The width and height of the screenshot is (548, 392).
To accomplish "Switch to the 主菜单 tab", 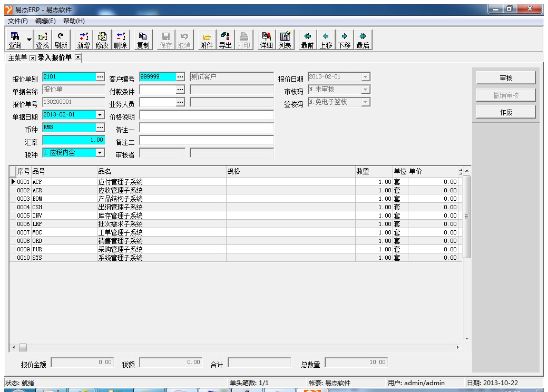I will point(16,57).
